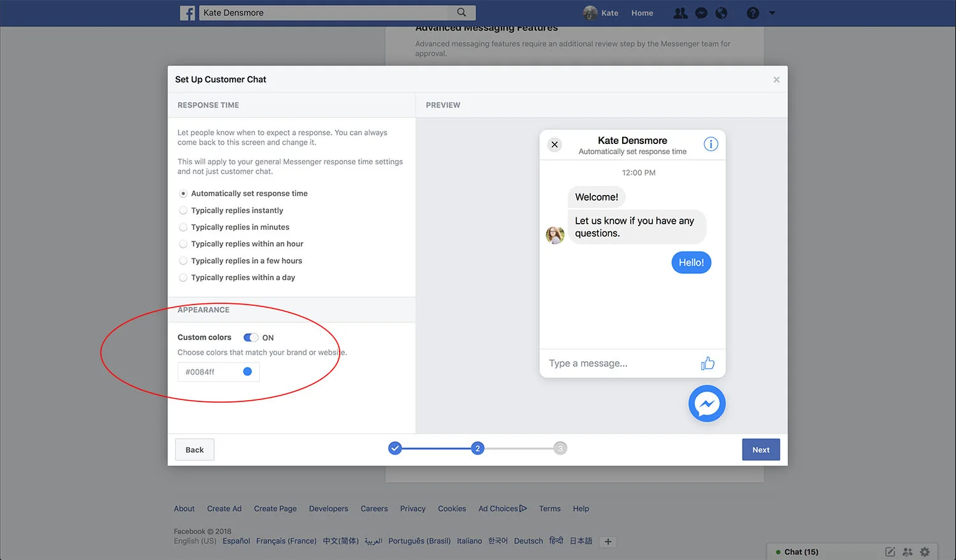Switch language to Deutsch
956x560 pixels.
(x=528, y=541)
